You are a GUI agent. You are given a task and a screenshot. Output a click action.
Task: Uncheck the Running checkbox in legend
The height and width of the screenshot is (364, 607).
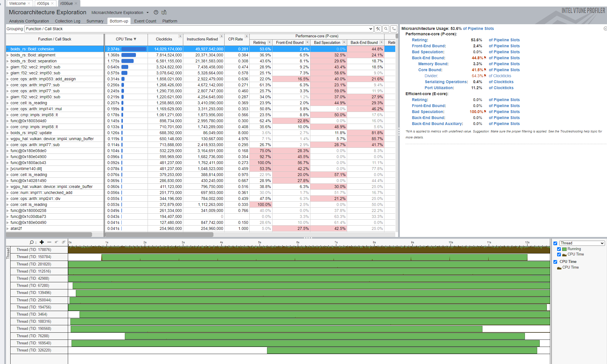[559, 249]
